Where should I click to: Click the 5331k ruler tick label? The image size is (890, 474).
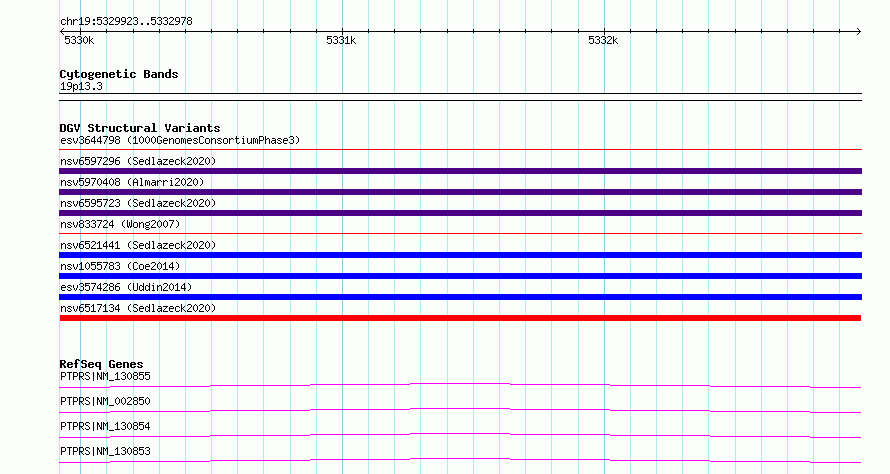341,40
